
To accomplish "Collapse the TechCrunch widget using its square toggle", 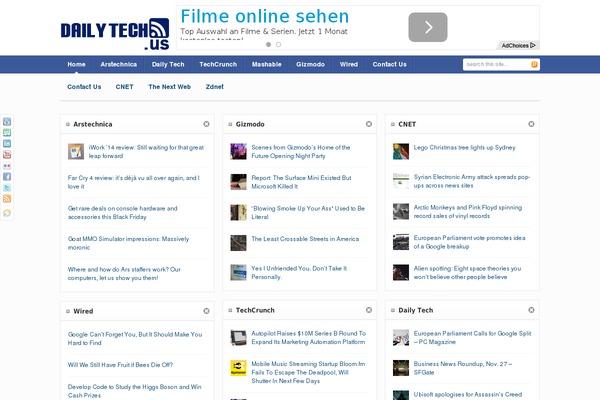I will pos(230,310).
